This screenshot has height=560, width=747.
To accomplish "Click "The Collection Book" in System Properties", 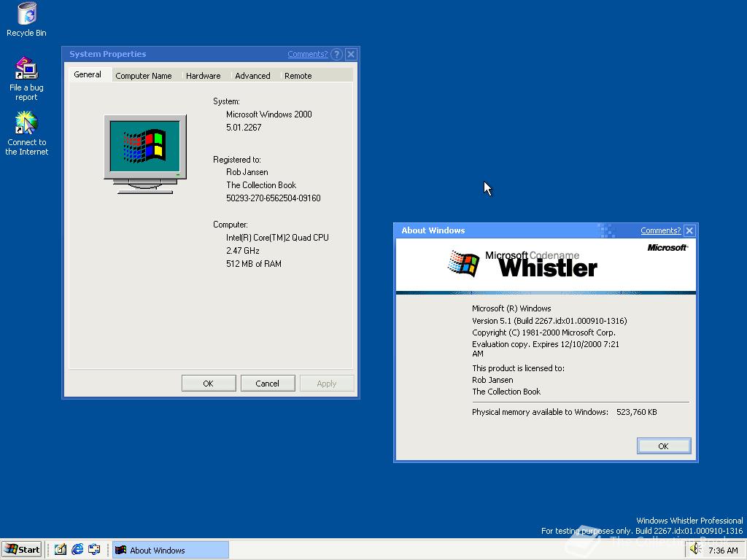I will pyautogui.click(x=261, y=185).
